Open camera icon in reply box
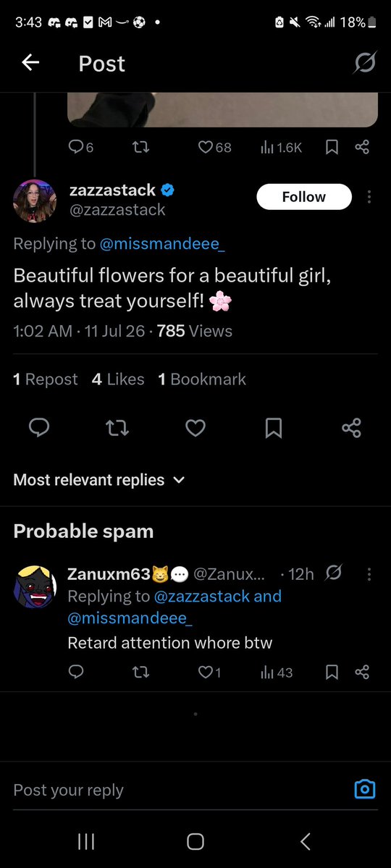The height and width of the screenshot is (868, 391). (365, 789)
